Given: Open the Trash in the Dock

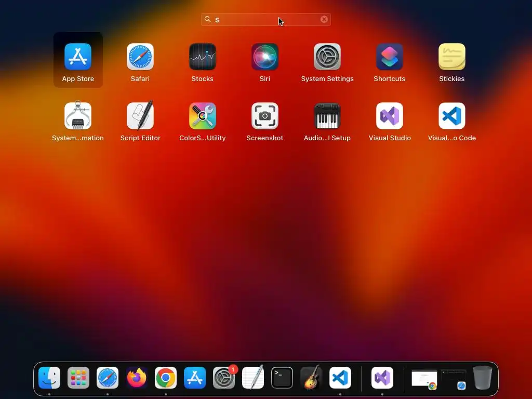Looking at the screenshot, I should [x=483, y=378].
